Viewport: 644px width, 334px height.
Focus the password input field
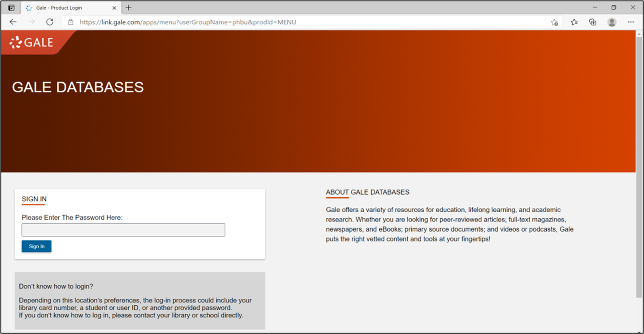pos(123,230)
